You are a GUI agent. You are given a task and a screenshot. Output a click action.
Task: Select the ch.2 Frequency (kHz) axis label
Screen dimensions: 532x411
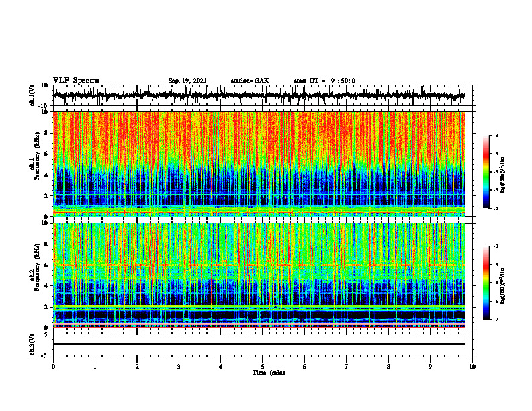(x=35, y=267)
